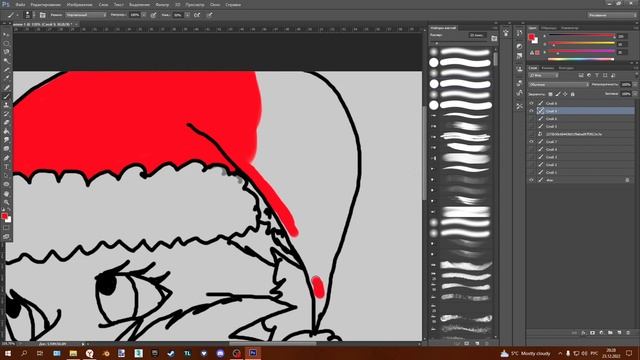
Task: Open layer fill dropdown arrow
Action: tap(635, 94)
